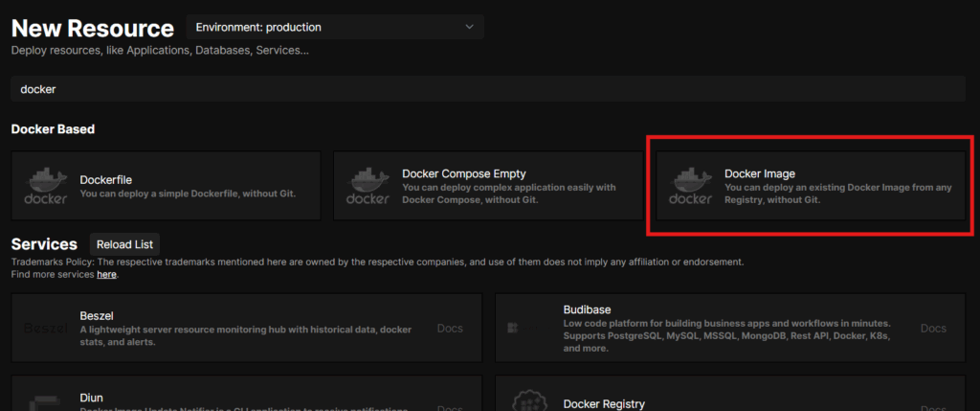Image resolution: width=980 pixels, height=411 pixels.
Task: Click the Reload List button
Action: point(124,244)
